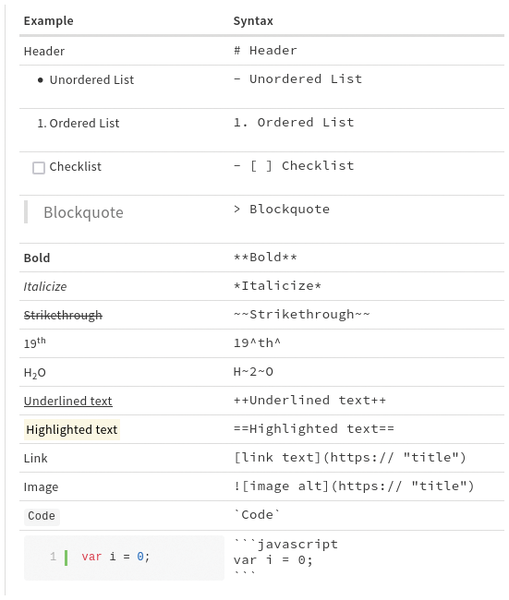
Task: Click the link text syntax line
Action: point(350,458)
